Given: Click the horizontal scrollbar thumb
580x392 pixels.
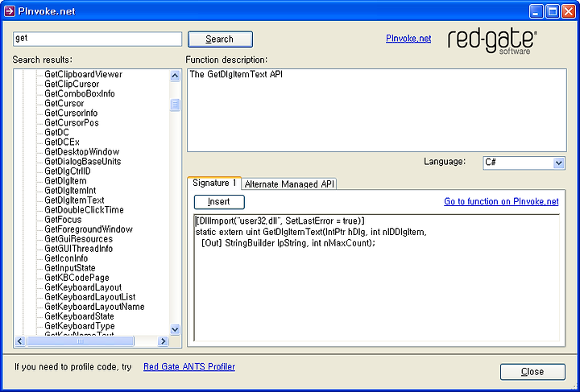Looking at the screenshot, I should coord(81,341).
